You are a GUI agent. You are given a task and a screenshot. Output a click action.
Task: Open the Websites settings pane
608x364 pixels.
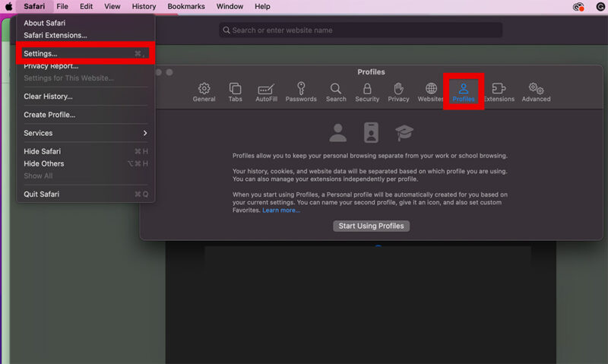[x=430, y=92]
